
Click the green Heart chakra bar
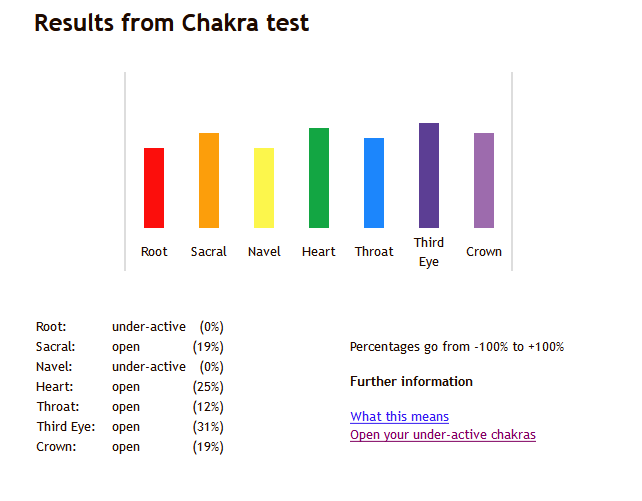click(x=319, y=178)
